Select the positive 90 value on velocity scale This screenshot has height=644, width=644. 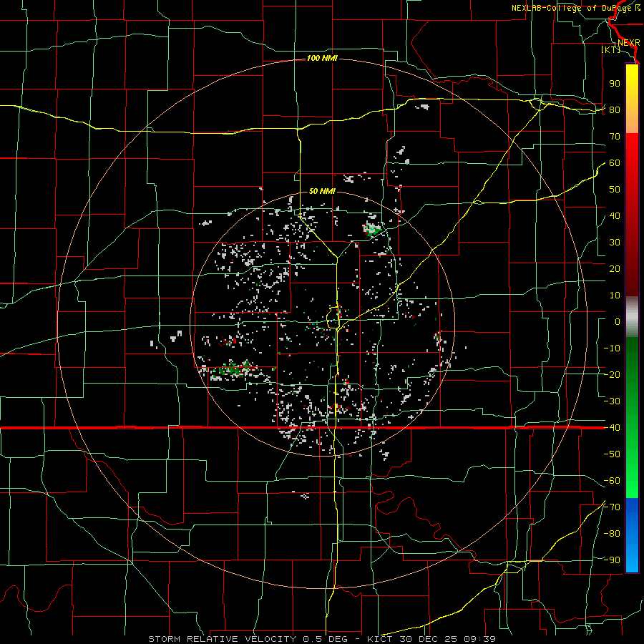[x=615, y=84]
